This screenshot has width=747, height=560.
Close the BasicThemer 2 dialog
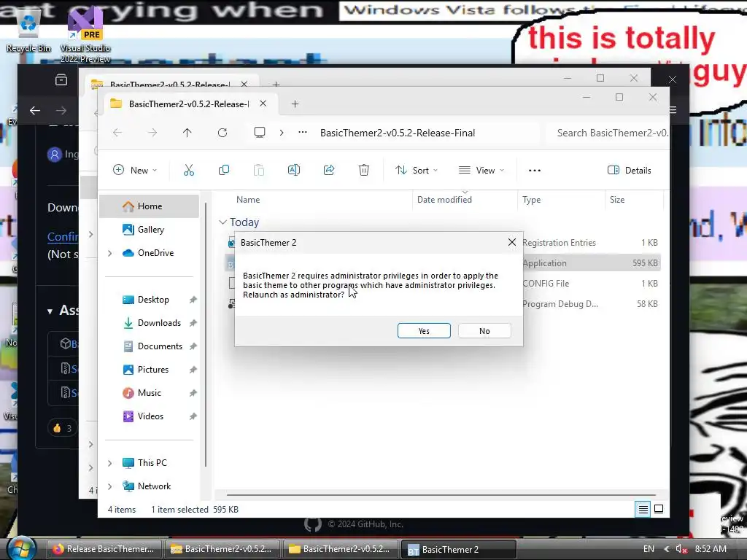[x=511, y=242]
